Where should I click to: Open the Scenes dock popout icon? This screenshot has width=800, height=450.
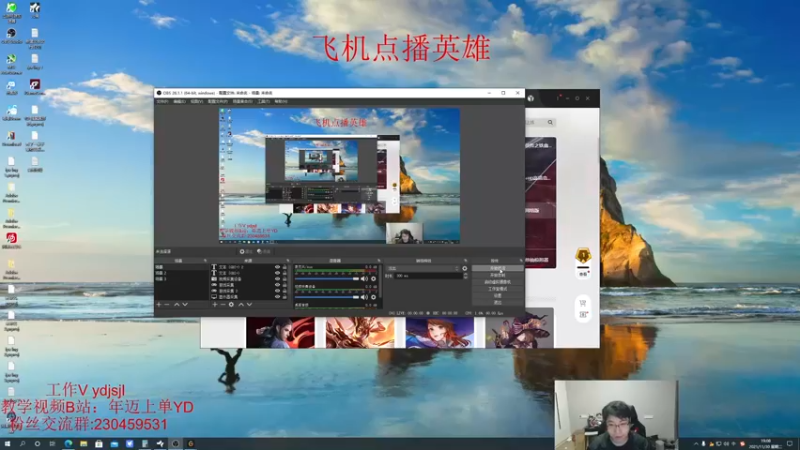point(205,261)
